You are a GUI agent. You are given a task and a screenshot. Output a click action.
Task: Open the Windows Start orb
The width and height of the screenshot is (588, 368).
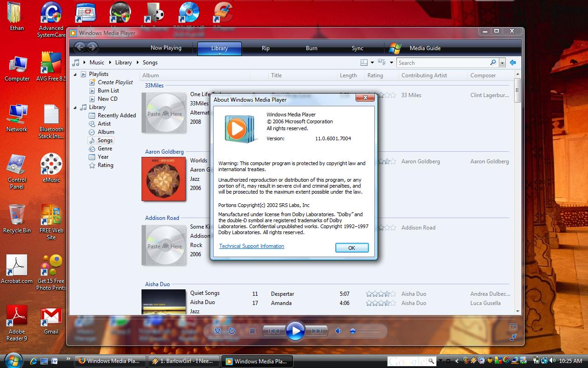pos(13,360)
